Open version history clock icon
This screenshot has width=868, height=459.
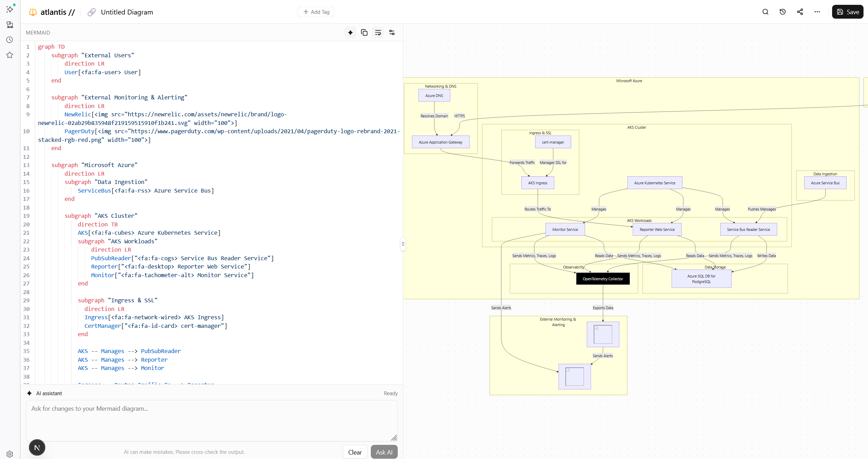[782, 12]
